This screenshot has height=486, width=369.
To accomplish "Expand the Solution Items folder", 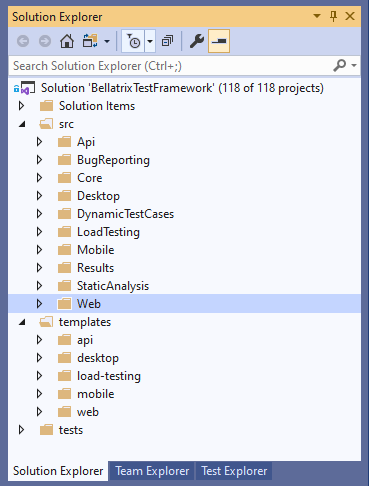I will (x=22, y=106).
